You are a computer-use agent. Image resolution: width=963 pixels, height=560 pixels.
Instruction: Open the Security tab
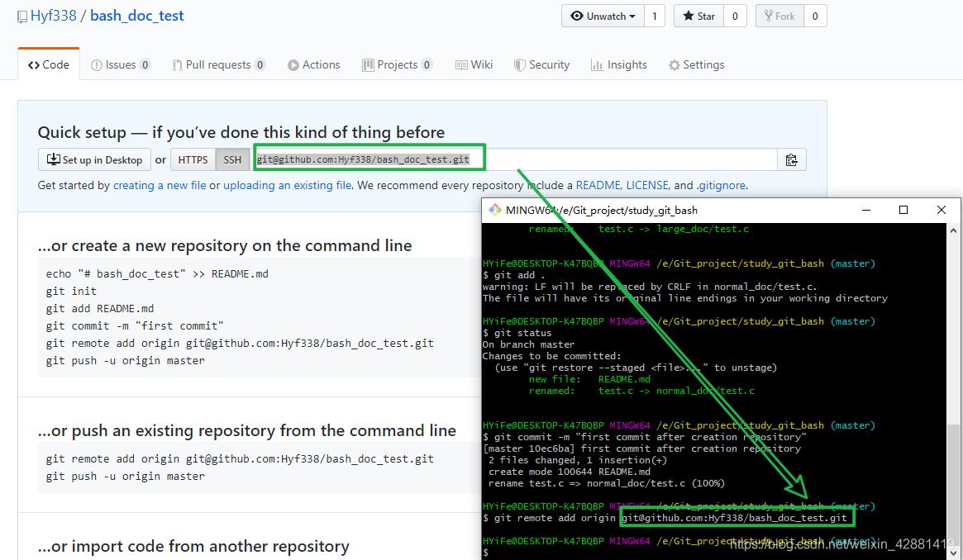541,64
